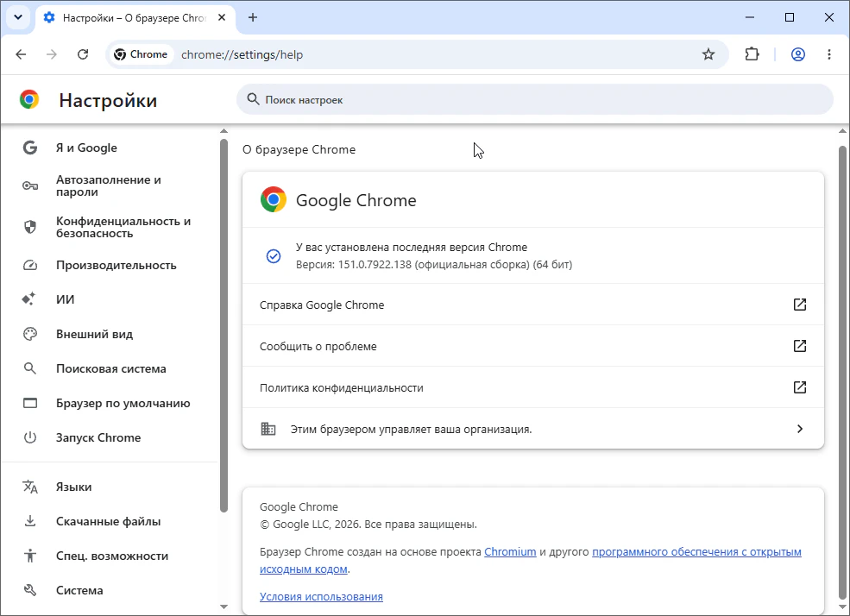Open Внешний вид section
The height and width of the screenshot is (616, 850).
110,334
